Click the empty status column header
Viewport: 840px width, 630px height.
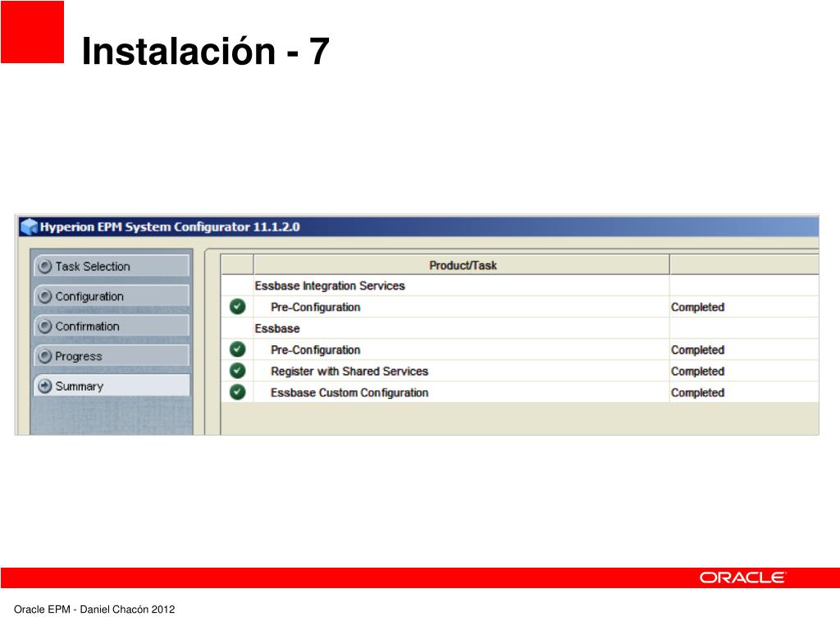click(x=744, y=265)
